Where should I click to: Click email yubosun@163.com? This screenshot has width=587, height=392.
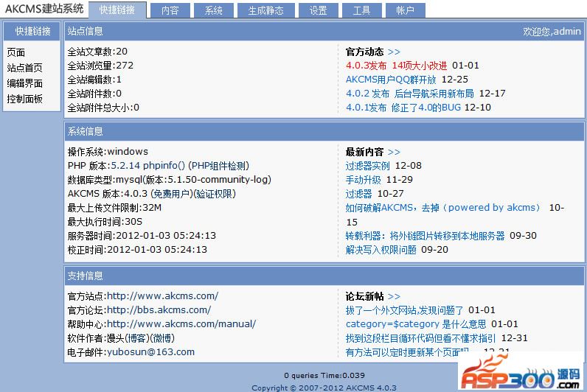[150, 352]
